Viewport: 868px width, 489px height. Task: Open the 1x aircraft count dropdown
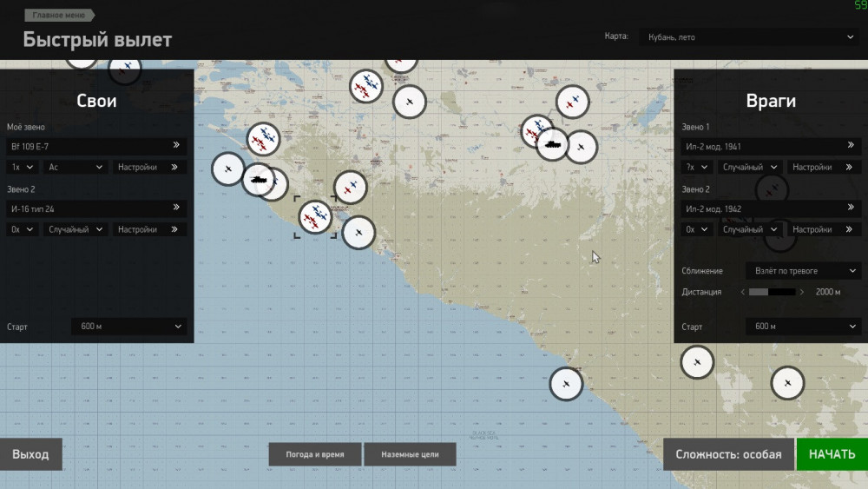(x=23, y=167)
